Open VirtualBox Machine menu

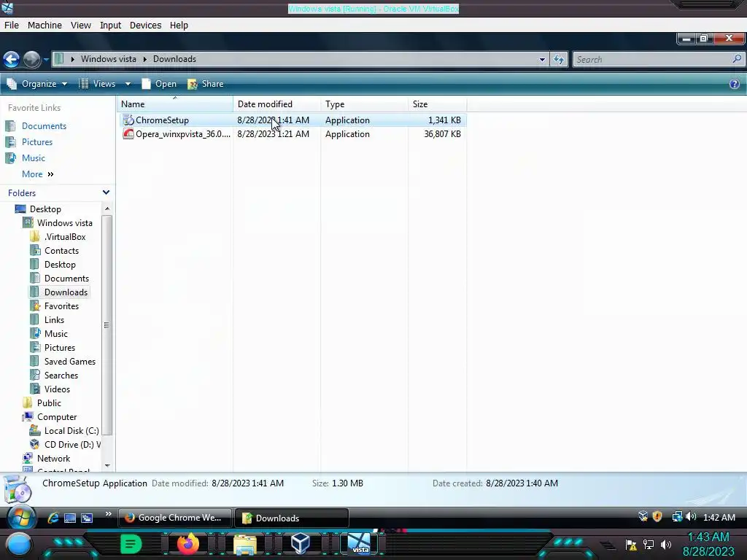click(x=44, y=26)
